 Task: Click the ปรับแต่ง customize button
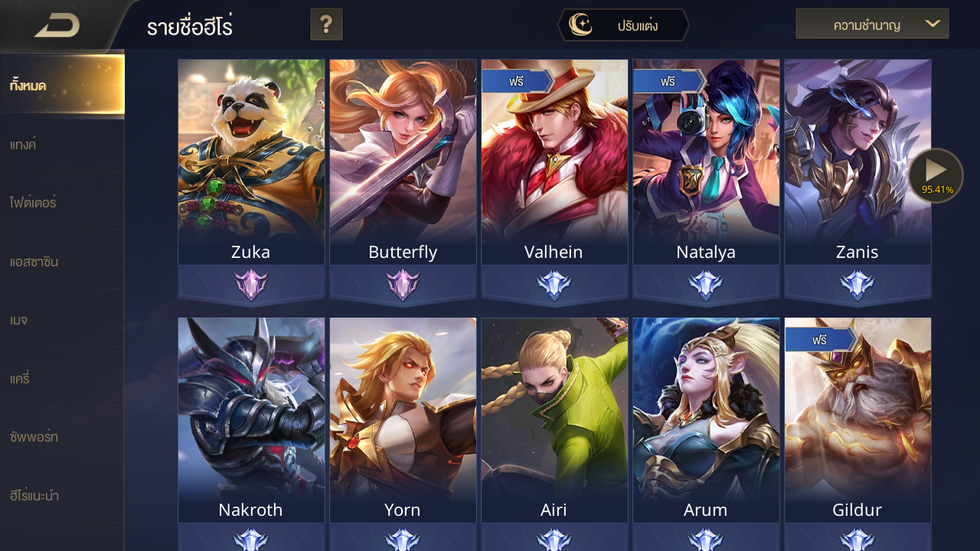click(x=623, y=25)
